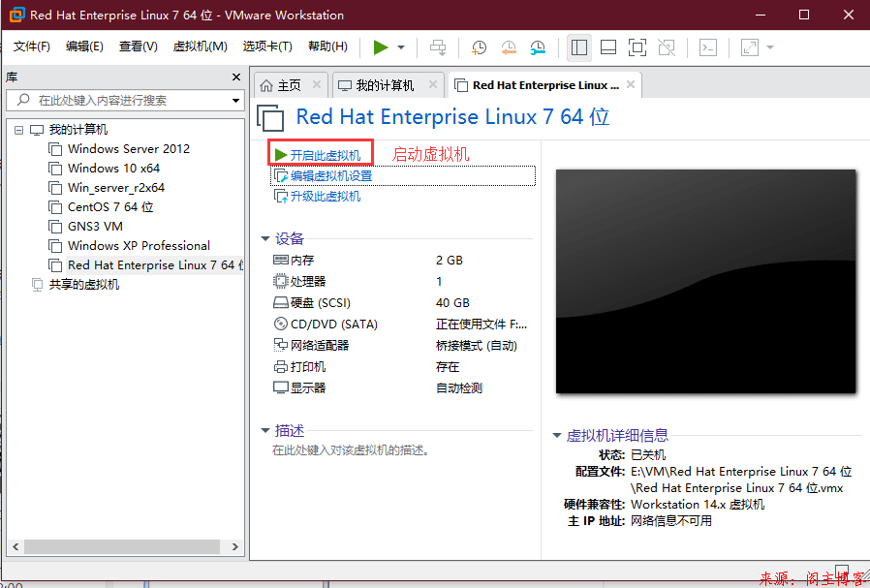Screen dimensions: 870x588
Task: Click the stretch guest display toolbar icon
Action: (x=750, y=47)
